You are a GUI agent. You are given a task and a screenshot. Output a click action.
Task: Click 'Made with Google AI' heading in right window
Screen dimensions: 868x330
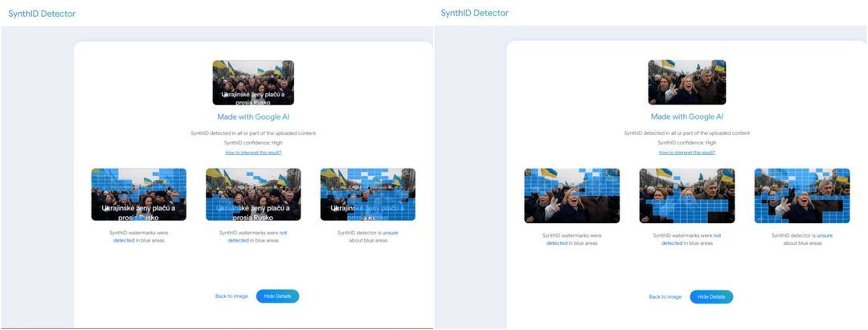pos(687,116)
